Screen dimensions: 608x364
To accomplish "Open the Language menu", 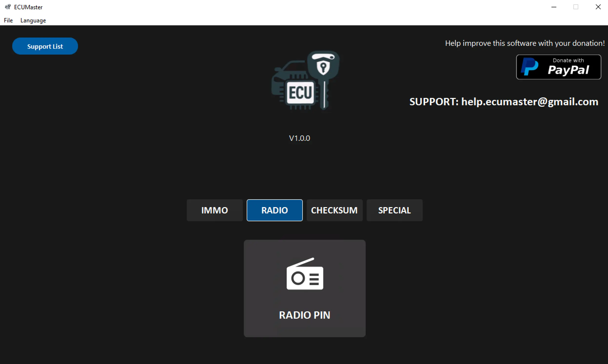I will (x=33, y=20).
